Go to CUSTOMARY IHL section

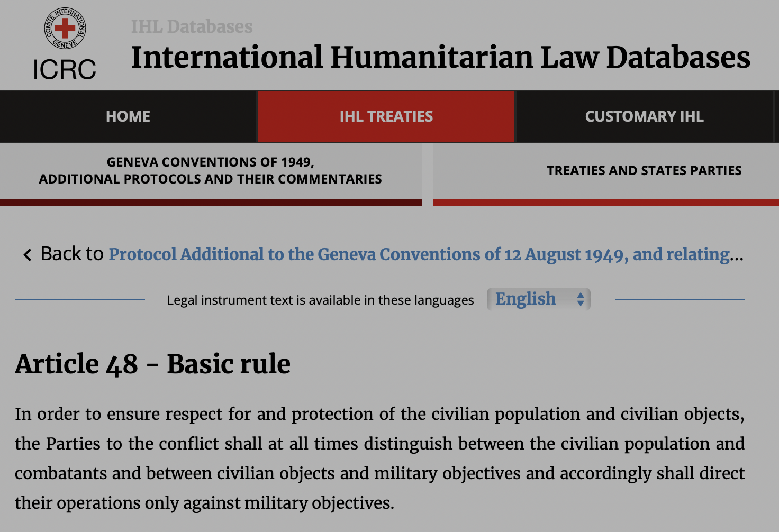click(x=644, y=116)
